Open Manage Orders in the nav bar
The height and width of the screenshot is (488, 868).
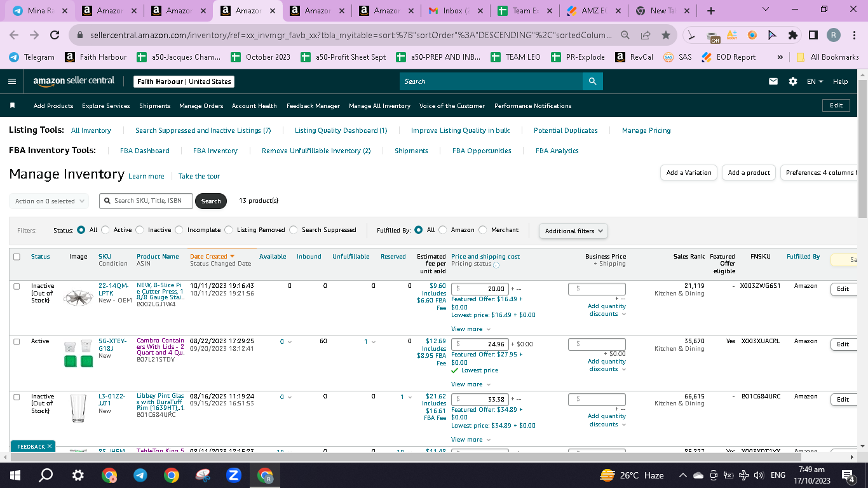tap(201, 106)
